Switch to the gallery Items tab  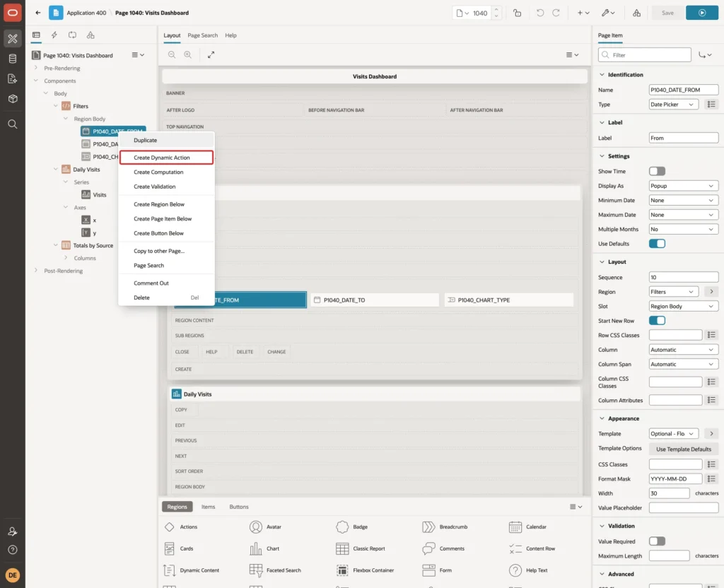pyautogui.click(x=209, y=507)
